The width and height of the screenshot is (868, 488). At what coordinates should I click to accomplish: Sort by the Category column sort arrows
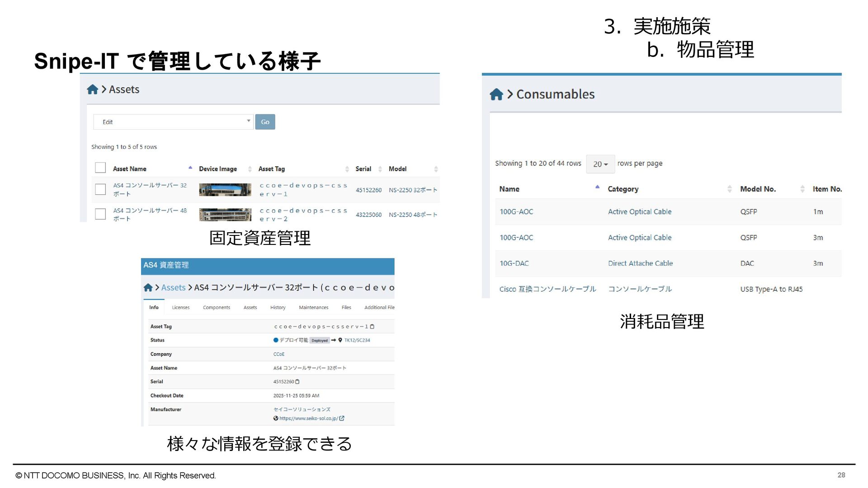pyautogui.click(x=729, y=189)
